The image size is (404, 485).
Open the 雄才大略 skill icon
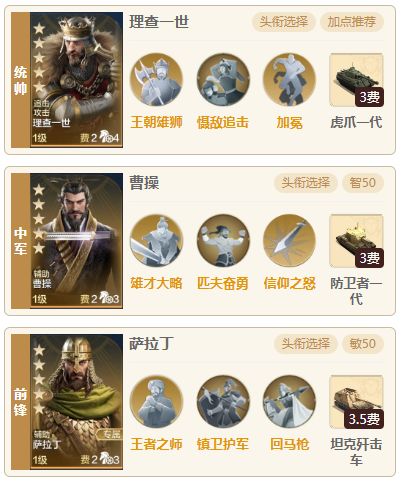click(156, 241)
